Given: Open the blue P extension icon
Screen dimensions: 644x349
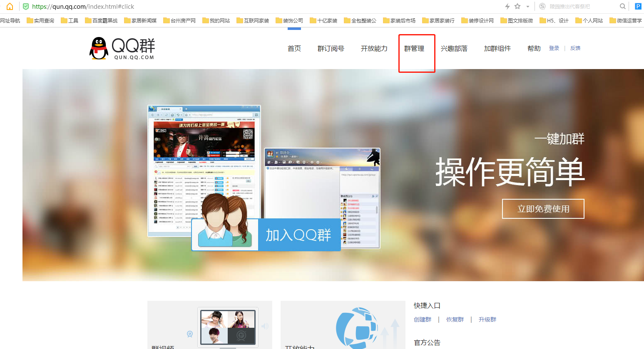Looking at the screenshot, I should point(638,6).
